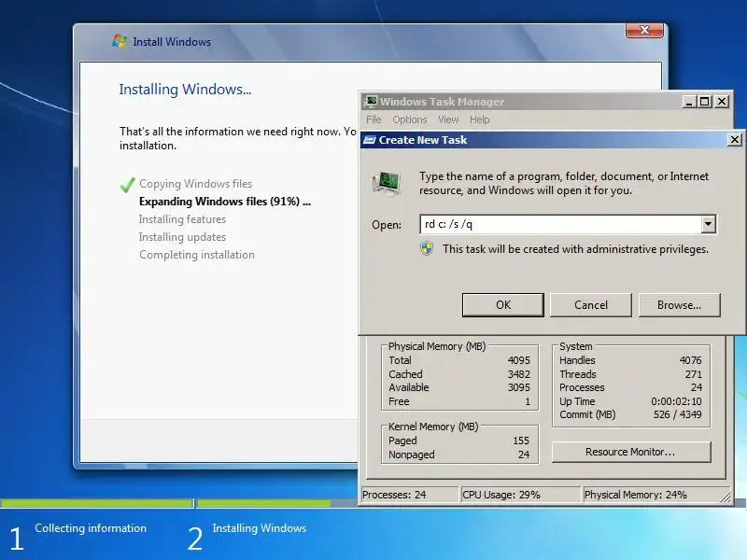
Task: Click the Run computer icon in Create New Task
Action: click(386, 183)
